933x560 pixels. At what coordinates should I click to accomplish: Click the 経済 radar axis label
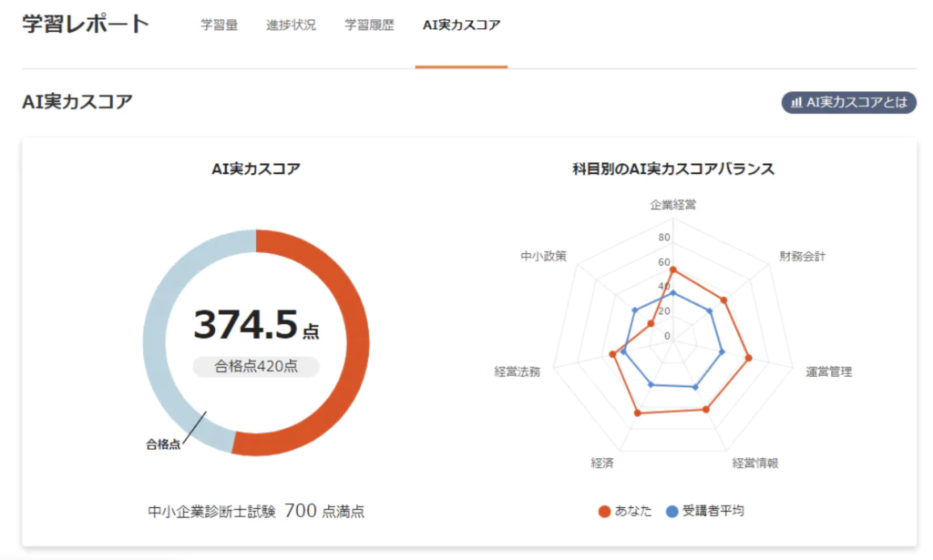(x=602, y=463)
